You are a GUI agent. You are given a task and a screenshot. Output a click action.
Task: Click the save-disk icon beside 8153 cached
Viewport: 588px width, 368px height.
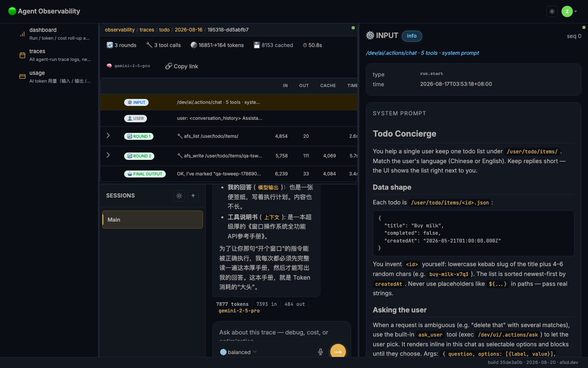257,45
